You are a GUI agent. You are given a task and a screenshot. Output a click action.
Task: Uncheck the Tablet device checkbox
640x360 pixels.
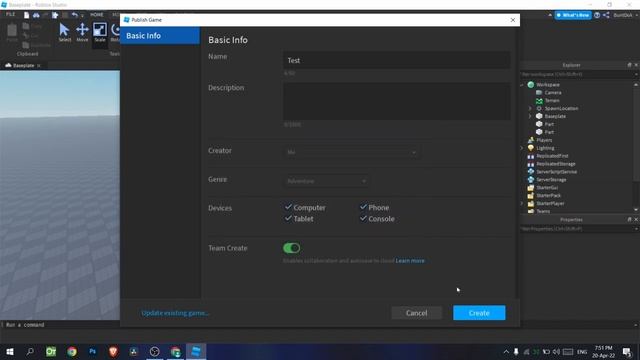289,218
